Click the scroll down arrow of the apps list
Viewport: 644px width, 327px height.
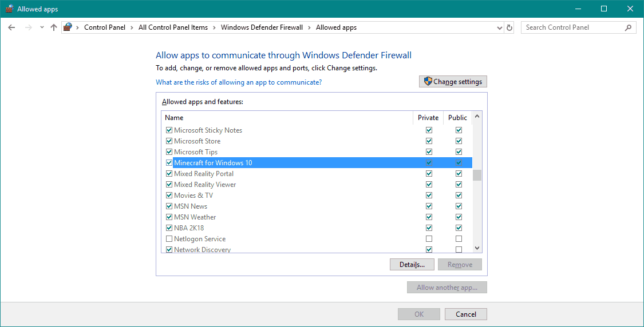tap(477, 248)
